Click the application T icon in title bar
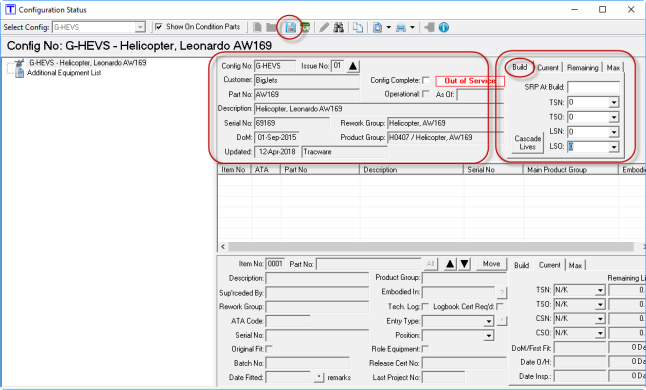The image size is (646, 390). point(10,9)
